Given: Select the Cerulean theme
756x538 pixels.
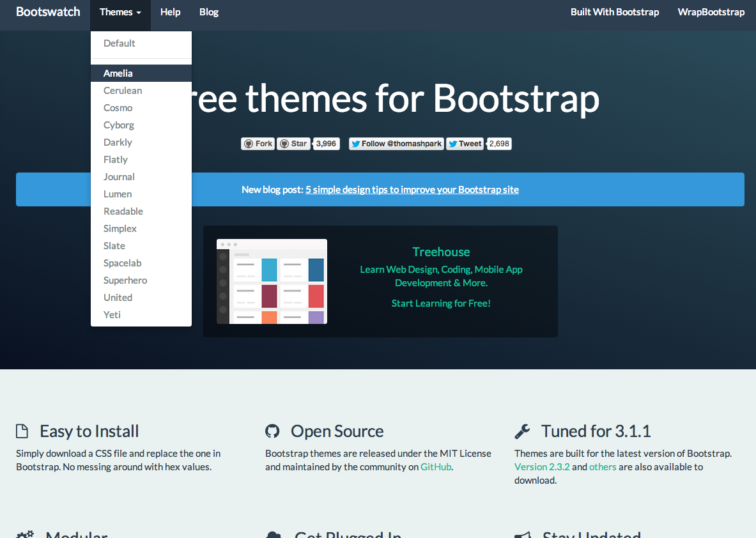Looking at the screenshot, I should click(x=141, y=91).
